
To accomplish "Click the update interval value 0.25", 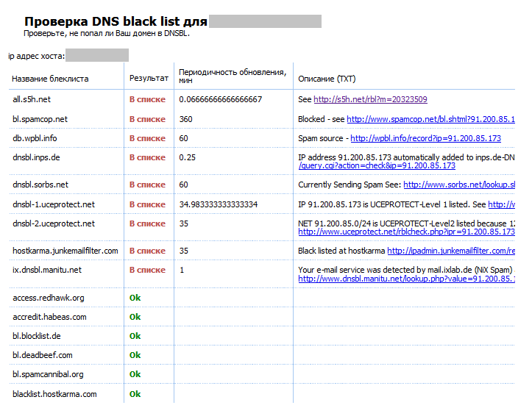I will (x=187, y=157).
